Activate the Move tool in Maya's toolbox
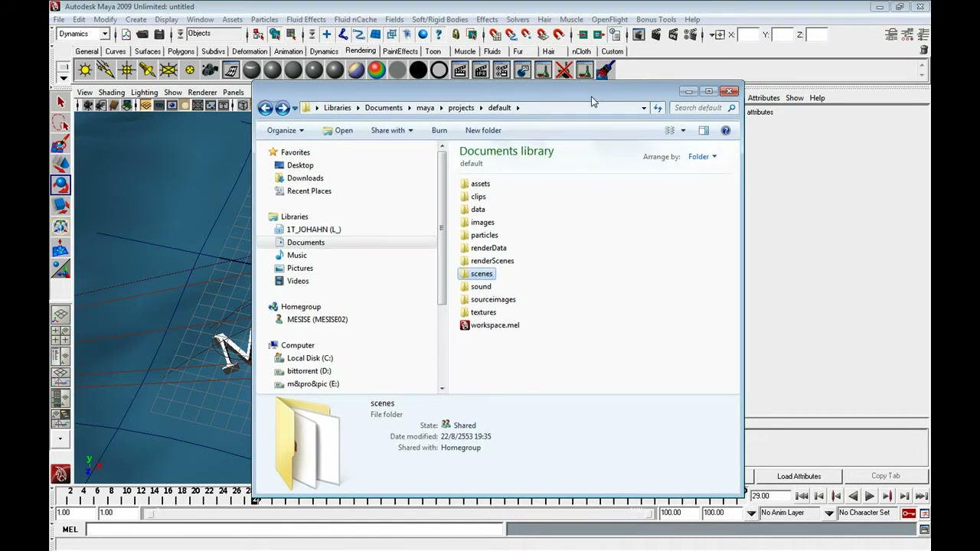This screenshot has width=980, height=551. tap(60, 164)
